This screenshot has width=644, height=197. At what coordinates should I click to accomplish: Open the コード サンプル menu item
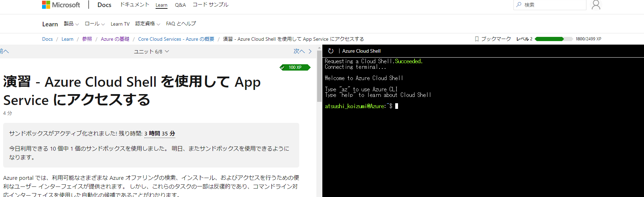point(210,5)
